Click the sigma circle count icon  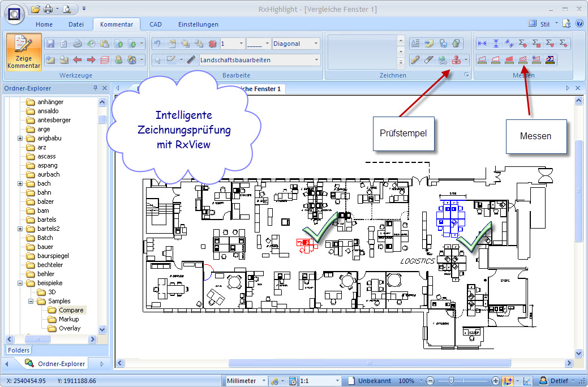click(x=523, y=44)
